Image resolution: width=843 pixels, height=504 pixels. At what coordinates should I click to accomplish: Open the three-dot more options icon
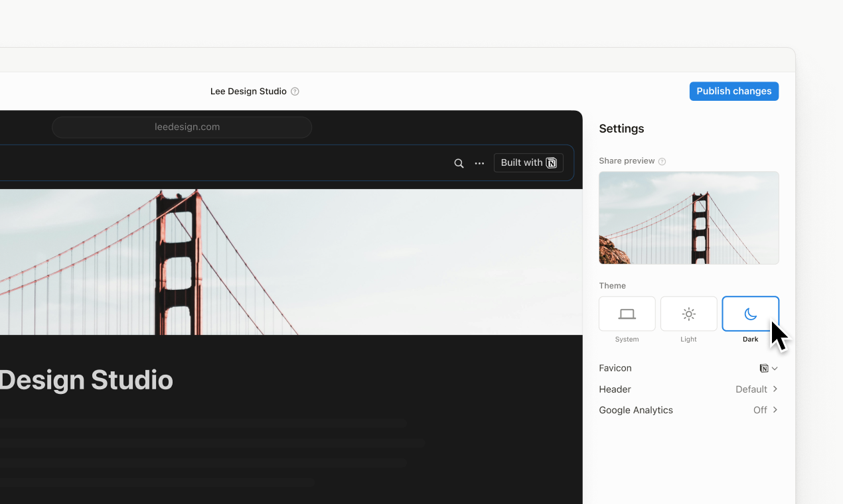click(x=479, y=162)
